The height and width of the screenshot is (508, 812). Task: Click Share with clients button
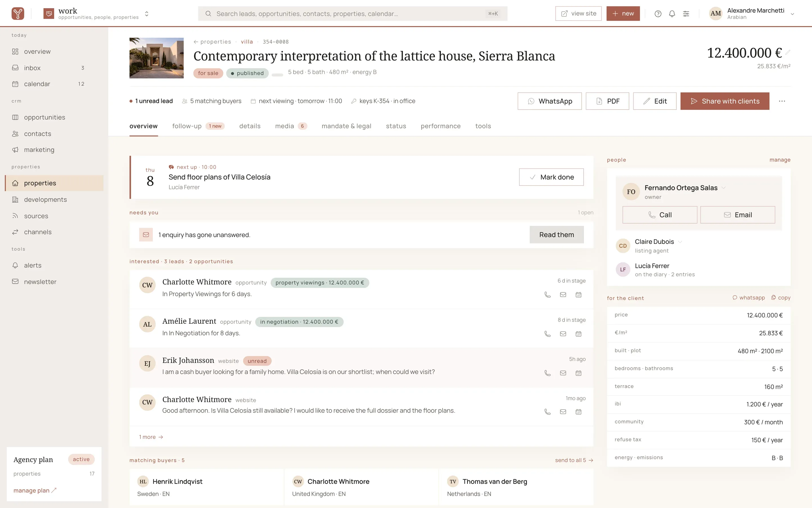pos(725,101)
